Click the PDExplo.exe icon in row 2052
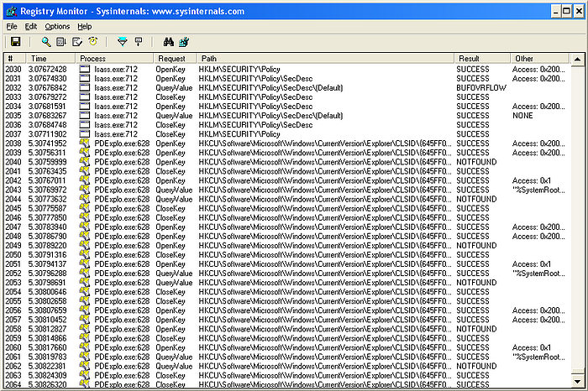 click(x=85, y=273)
